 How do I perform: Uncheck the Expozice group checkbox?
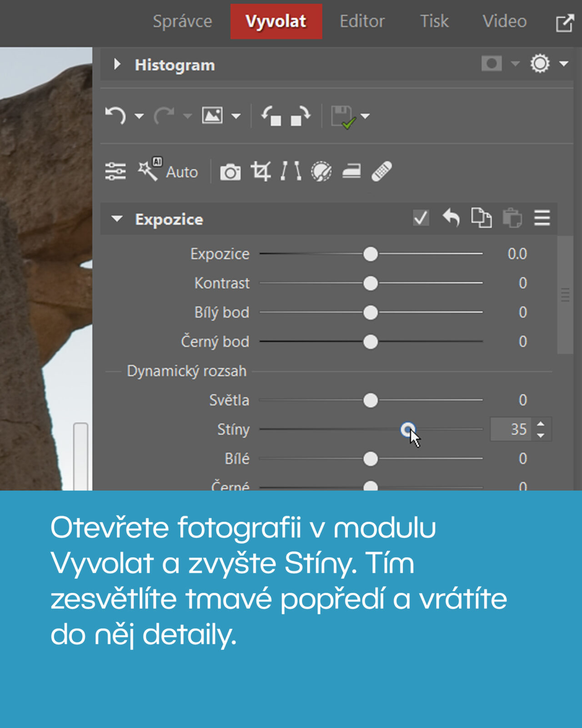tap(421, 218)
